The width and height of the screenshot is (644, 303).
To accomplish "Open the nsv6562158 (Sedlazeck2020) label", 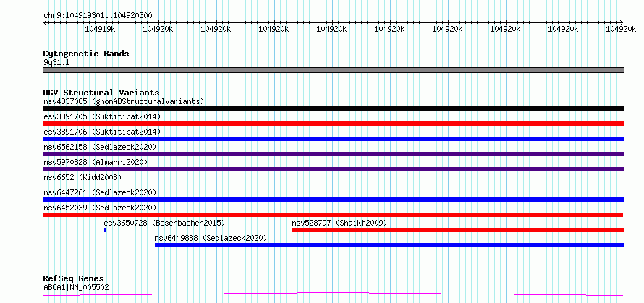I will pyautogui.click(x=100, y=147).
